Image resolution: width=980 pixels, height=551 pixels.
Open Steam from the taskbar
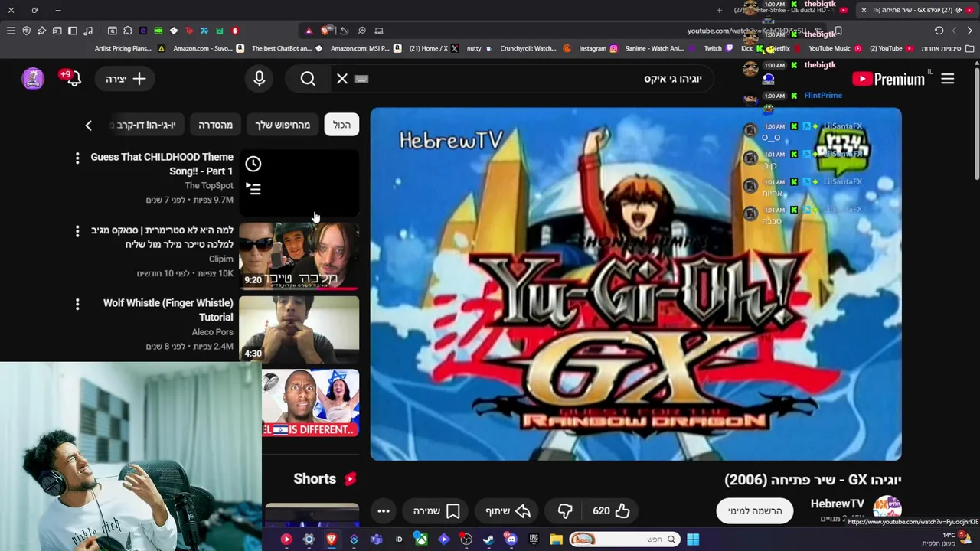[x=488, y=540]
